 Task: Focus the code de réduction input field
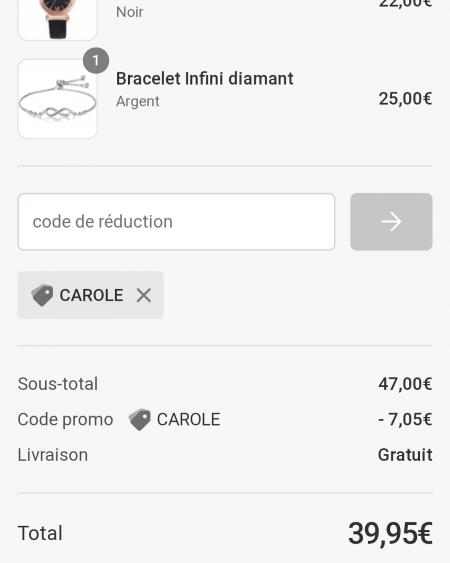[176, 222]
